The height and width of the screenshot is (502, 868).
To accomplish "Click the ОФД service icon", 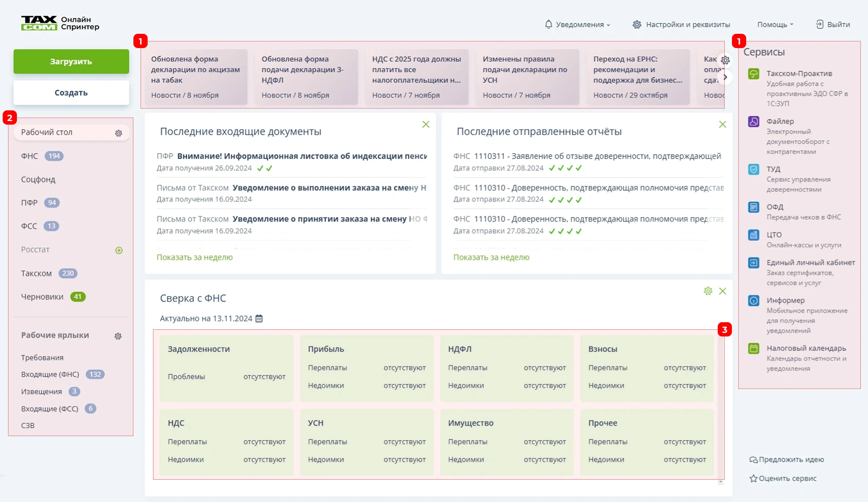I will click(x=753, y=207).
